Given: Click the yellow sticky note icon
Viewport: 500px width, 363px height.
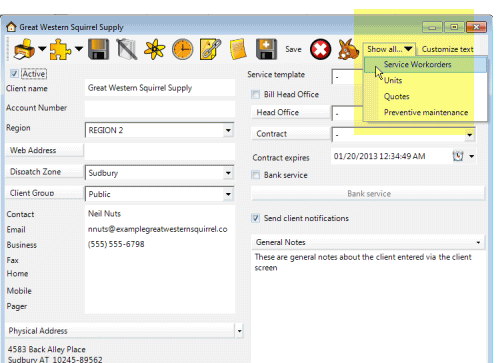Looking at the screenshot, I should click(x=238, y=49).
